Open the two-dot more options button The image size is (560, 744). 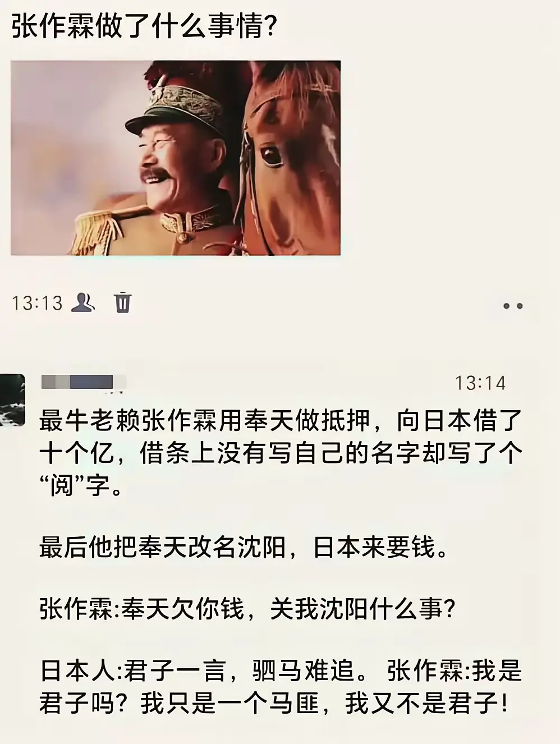(x=513, y=306)
